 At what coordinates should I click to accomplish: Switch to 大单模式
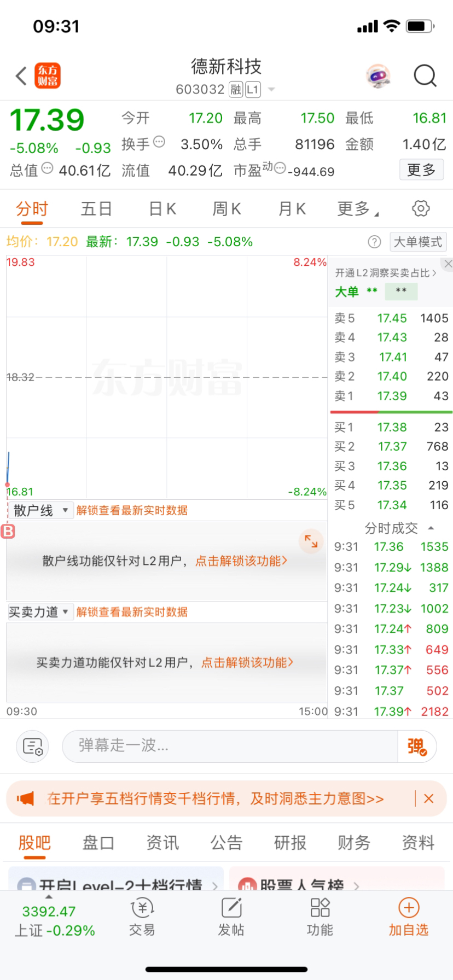point(418,242)
